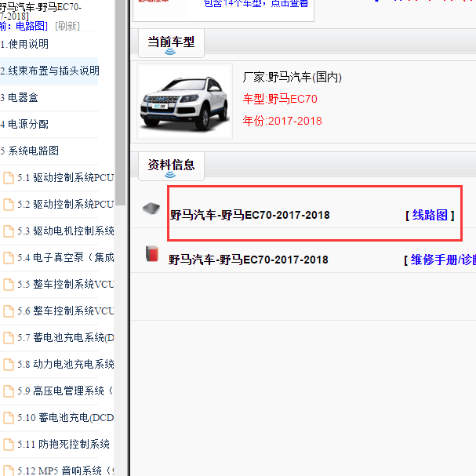Click 包含14个车型，点击查看 link

coord(256,3)
